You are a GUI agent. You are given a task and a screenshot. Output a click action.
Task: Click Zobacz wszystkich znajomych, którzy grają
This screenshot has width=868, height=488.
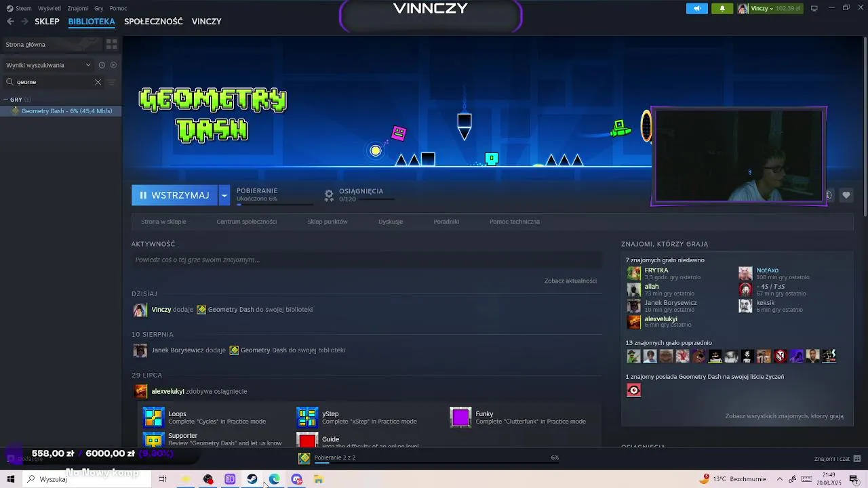(785, 416)
